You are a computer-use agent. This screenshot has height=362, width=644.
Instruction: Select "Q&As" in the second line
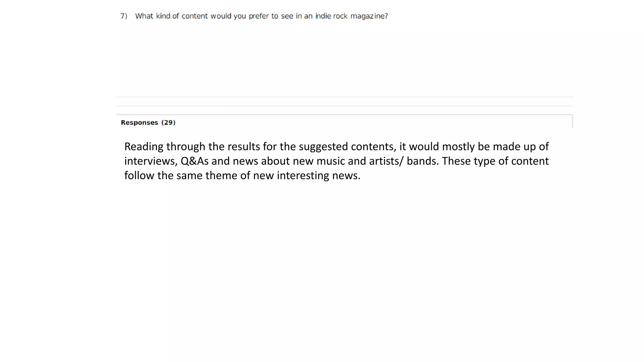point(195,161)
